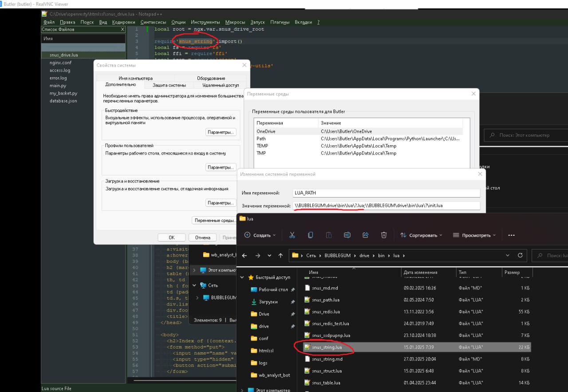Image resolution: width=568 pixels, height=392 pixels.
Task: Click the Переменные среды button
Action: (x=215, y=221)
